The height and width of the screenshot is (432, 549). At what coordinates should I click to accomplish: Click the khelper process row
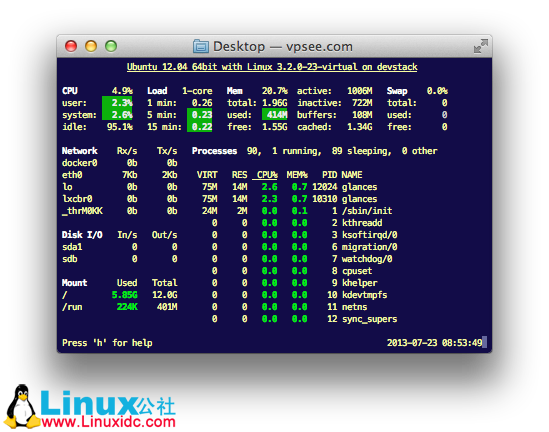point(294,283)
